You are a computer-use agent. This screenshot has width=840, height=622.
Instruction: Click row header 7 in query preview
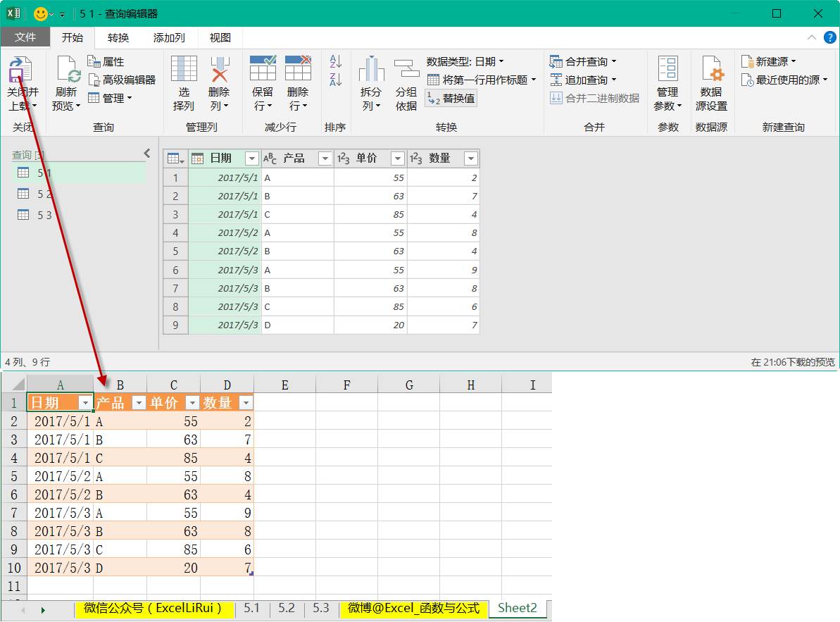pos(175,288)
